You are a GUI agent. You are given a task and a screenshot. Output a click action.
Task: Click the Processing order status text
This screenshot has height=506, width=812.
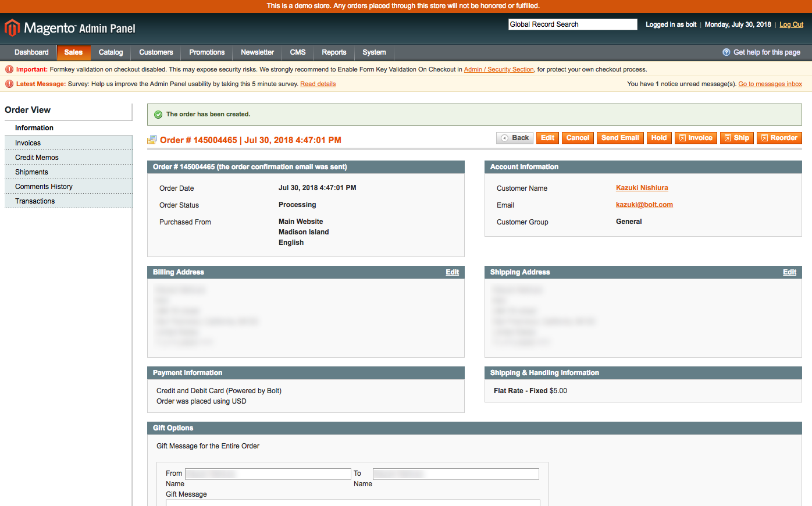(297, 205)
